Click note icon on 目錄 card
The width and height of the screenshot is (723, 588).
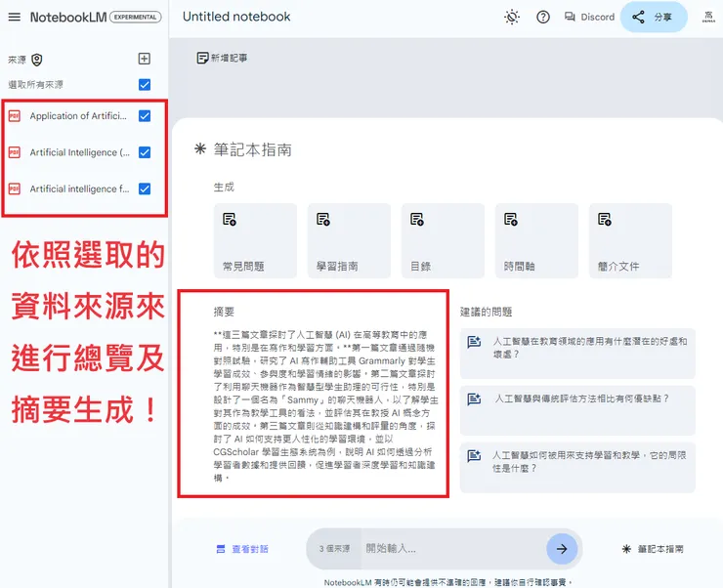point(417,220)
